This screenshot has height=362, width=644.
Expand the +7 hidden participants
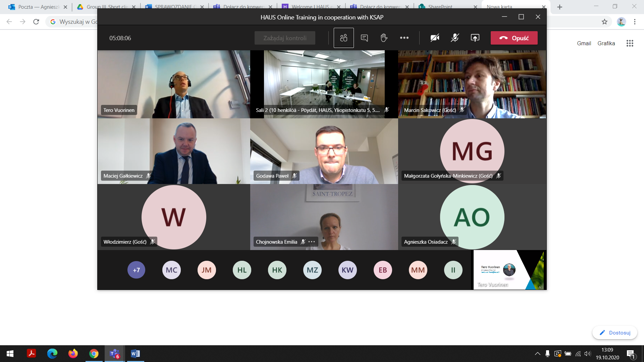(136, 270)
